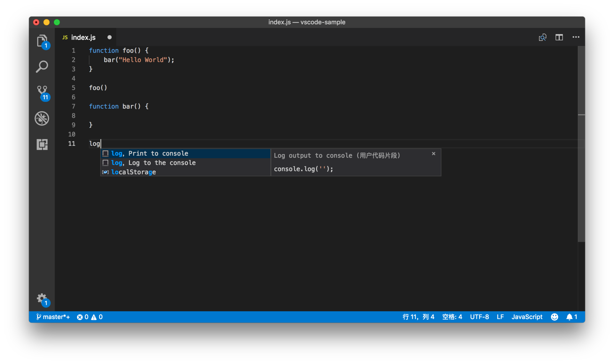Click the Manage gear icon

(42, 299)
